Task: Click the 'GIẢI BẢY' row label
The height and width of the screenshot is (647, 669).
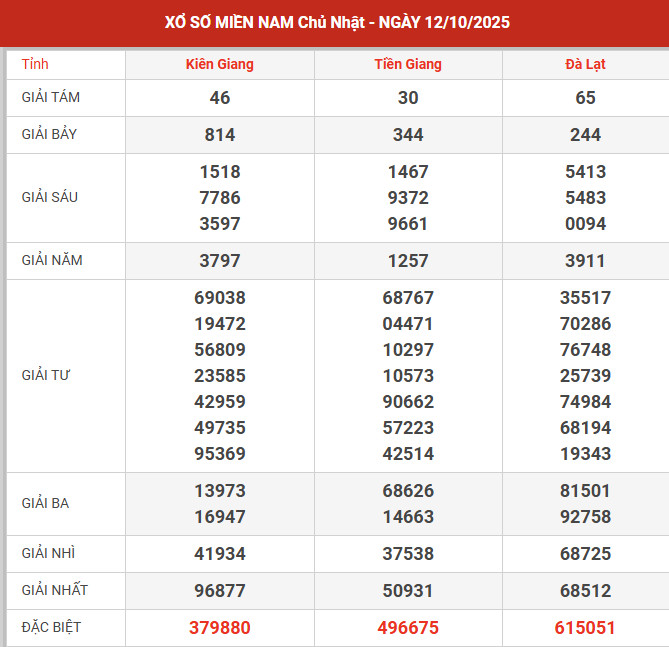Action: point(50,134)
